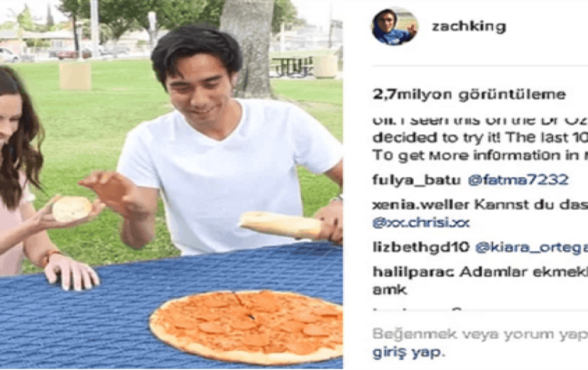Click the pizza in the video
This screenshot has width=588, height=370.
click(x=247, y=327)
